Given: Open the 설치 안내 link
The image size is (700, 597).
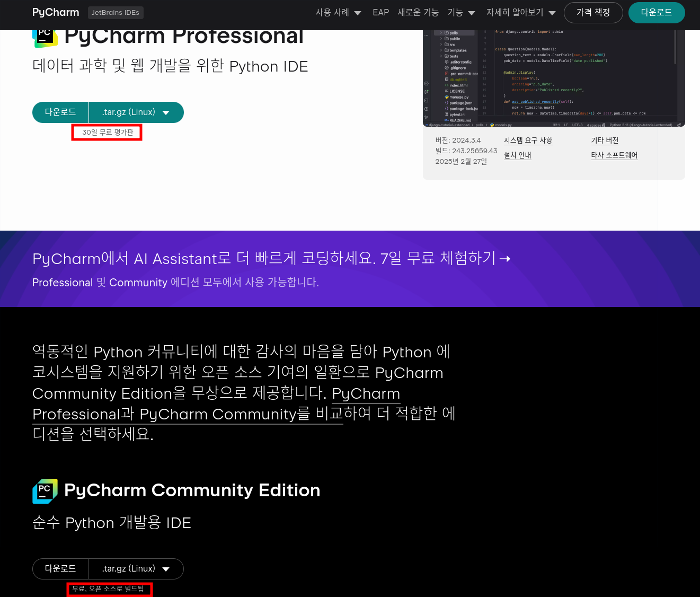Looking at the screenshot, I should (x=517, y=155).
